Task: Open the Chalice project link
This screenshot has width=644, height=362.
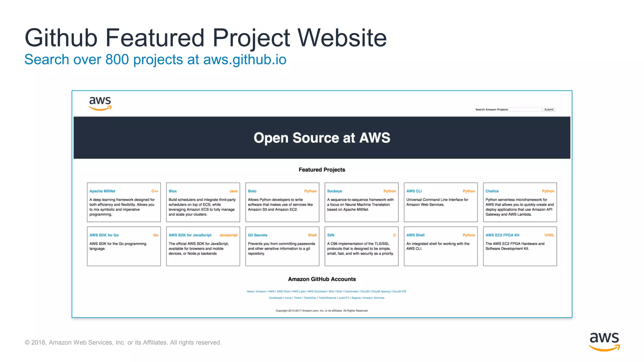Action: click(492, 191)
